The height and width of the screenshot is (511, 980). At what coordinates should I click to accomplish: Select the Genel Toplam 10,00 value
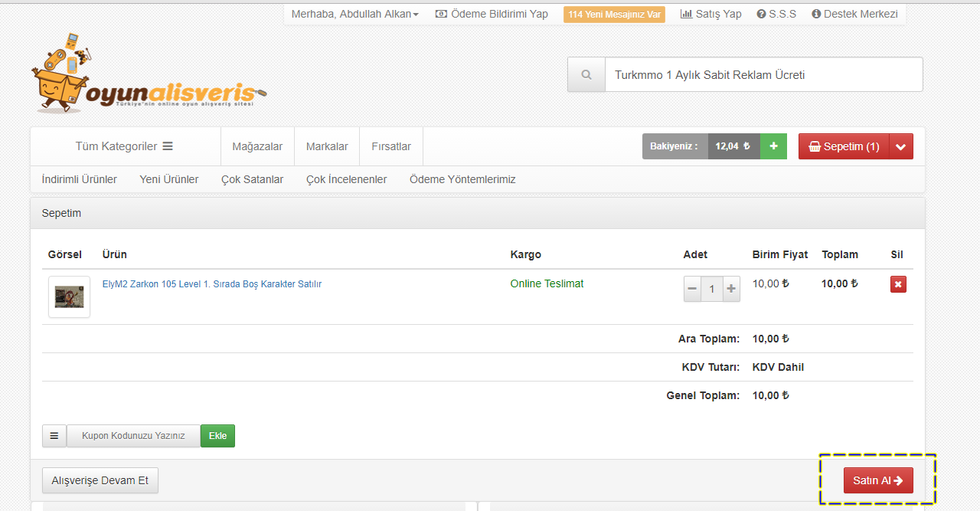771,395
